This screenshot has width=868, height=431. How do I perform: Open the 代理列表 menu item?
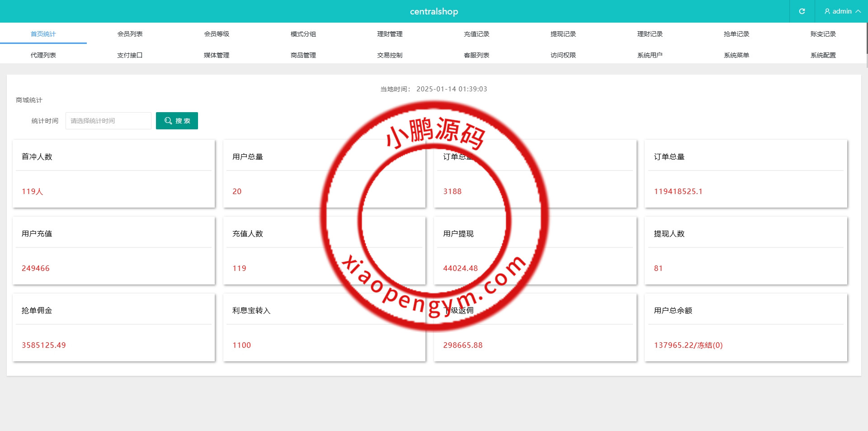[43, 55]
